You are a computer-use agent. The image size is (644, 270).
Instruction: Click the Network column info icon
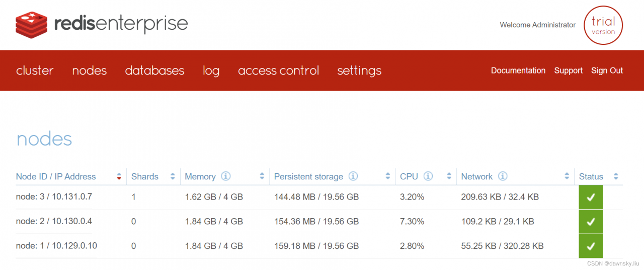coord(503,176)
